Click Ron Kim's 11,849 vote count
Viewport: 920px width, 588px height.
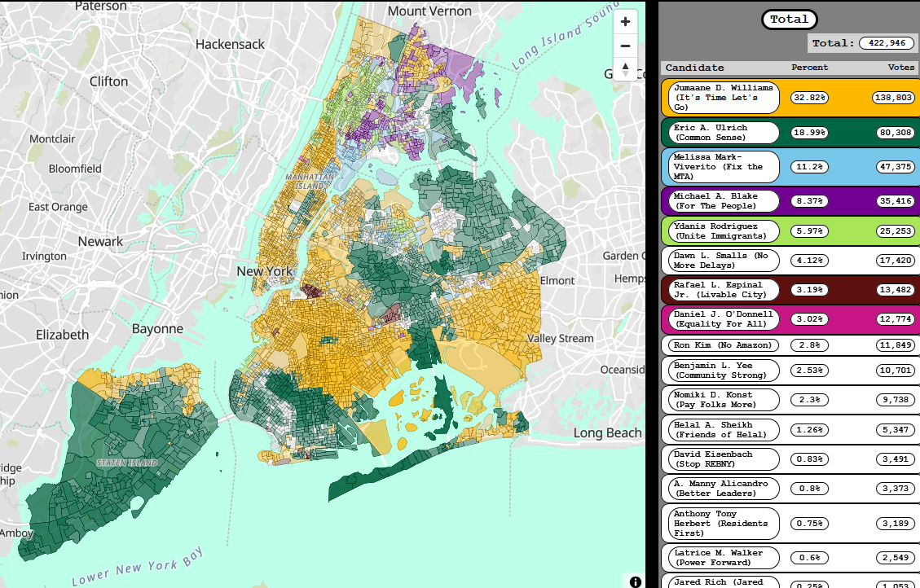point(896,345)
